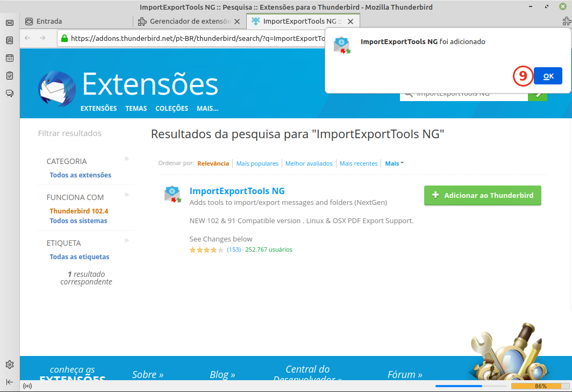
Task: Maximize the Thunderbird window
Action: [x=546, y=6]
